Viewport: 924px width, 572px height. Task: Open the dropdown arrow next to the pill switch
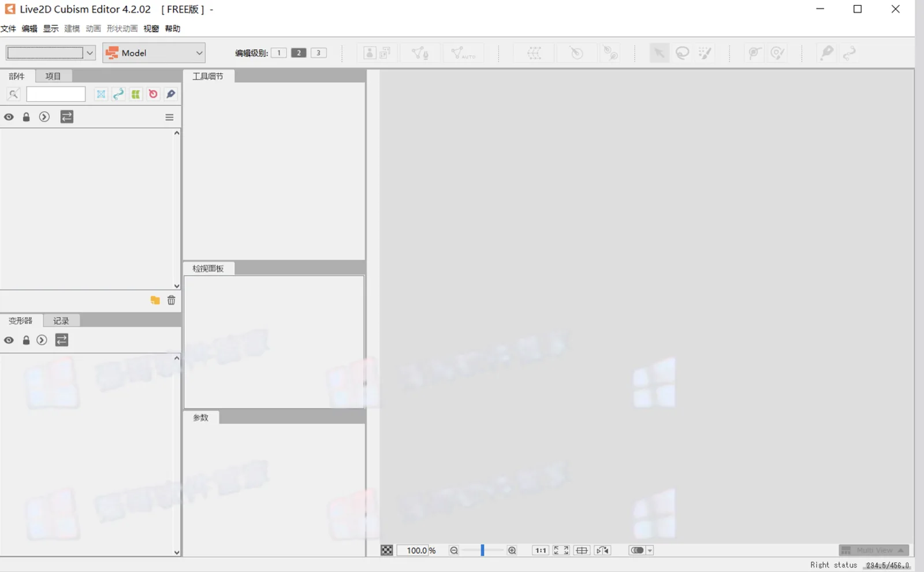(x=650, y=551)
